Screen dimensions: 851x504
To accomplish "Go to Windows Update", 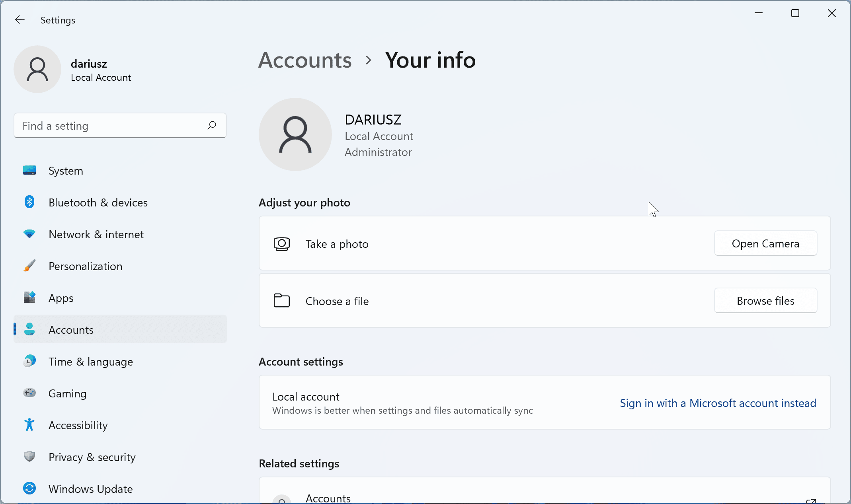I will tap(120, 489).
